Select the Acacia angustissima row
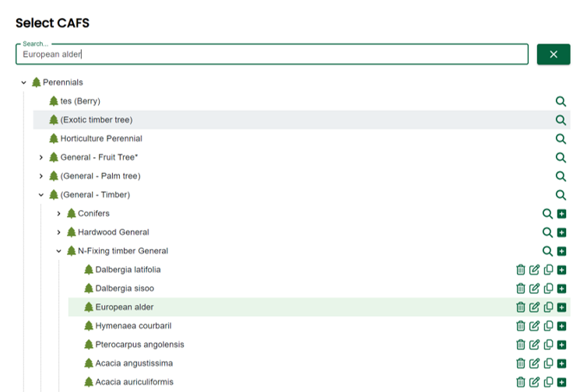 319,363
